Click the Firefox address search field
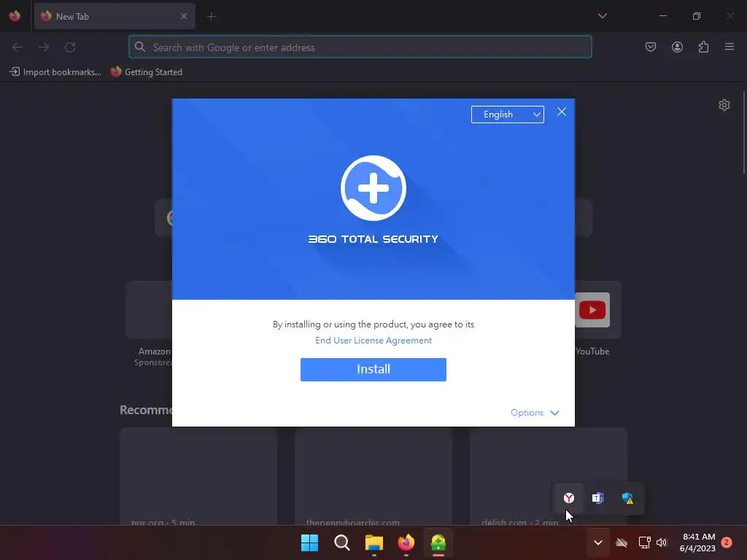Screen dimensions: 747x560 pos(360,47)
